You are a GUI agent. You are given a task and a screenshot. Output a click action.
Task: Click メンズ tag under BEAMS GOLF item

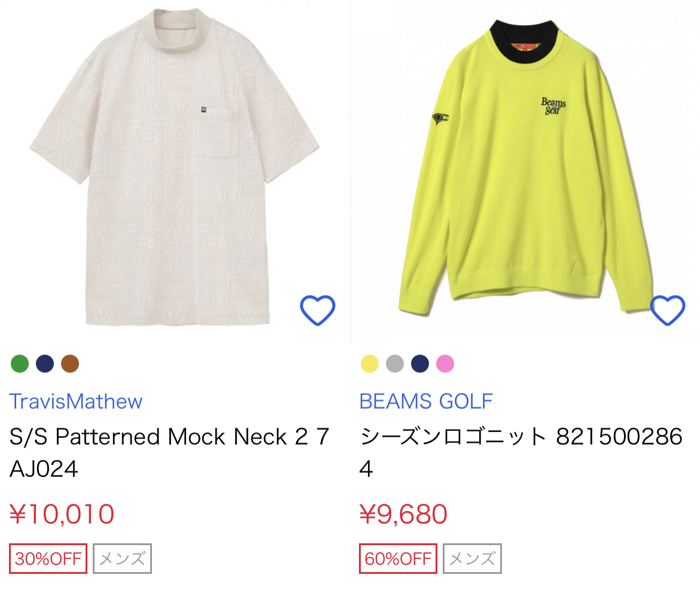(x=472, y=559)
